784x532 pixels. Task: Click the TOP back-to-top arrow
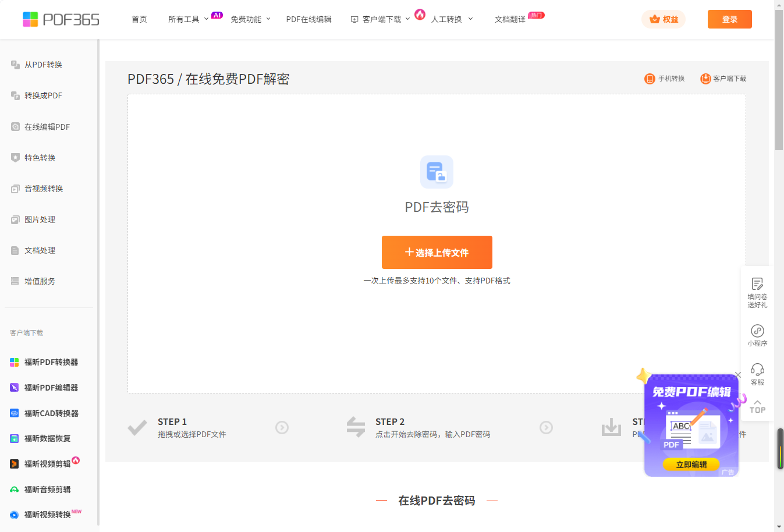[x=757, y=406]
